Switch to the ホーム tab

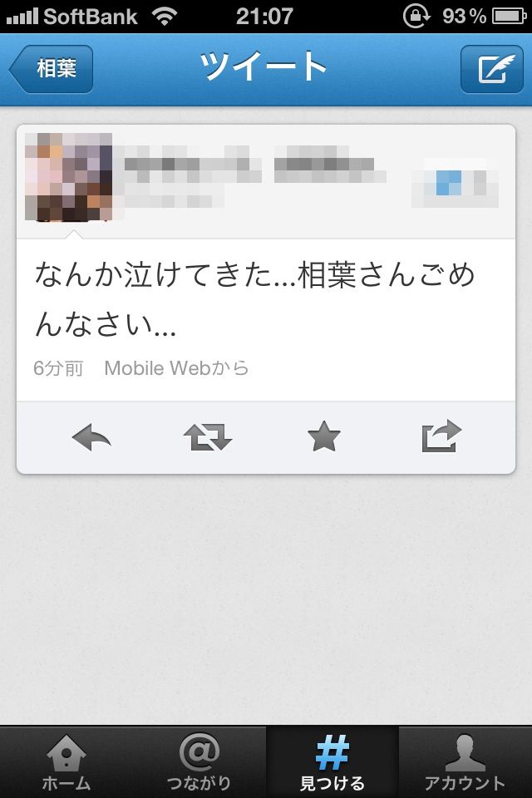point(66,762)
